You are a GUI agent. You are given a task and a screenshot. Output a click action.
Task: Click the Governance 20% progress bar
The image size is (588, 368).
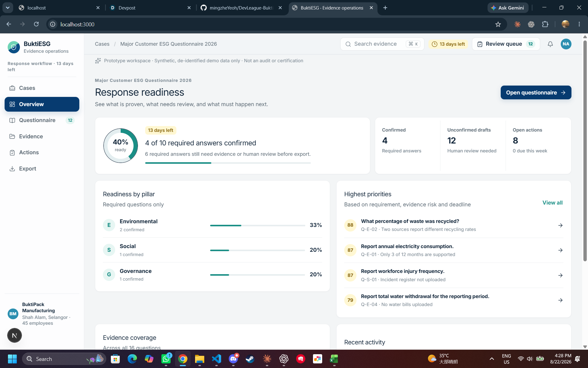(x=258, y=275)
